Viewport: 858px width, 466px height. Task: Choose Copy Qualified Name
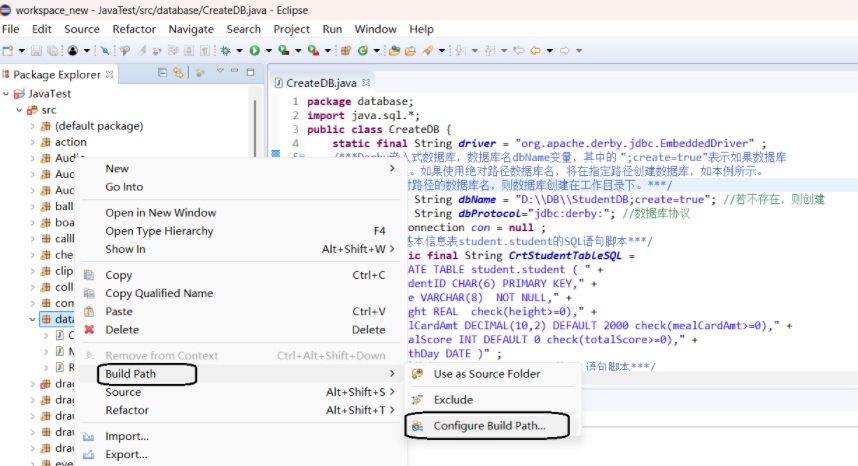coord(239,293)
